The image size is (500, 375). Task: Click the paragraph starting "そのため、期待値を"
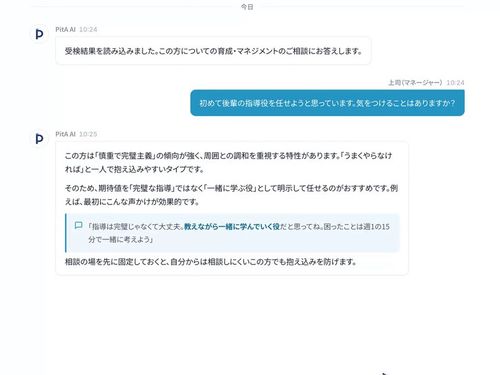(x=231, y=195)
